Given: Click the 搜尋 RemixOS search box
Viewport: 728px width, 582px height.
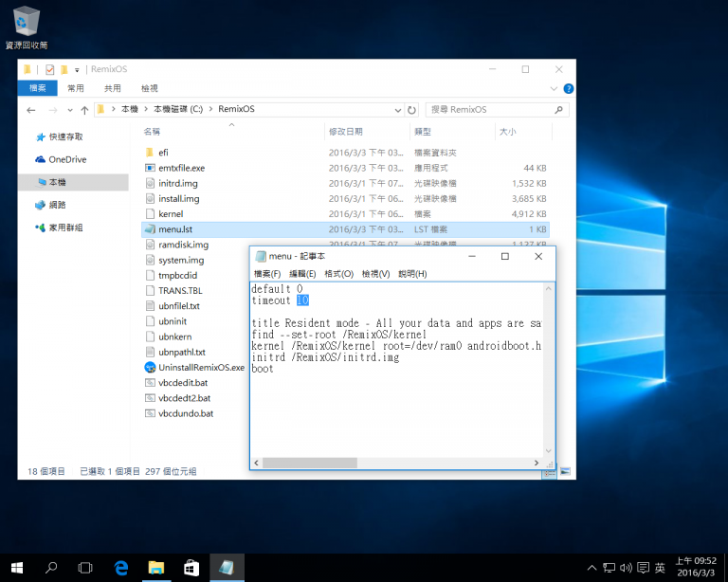Looking at the screenshot, I should pyautogui.click(x=490, y=110).
